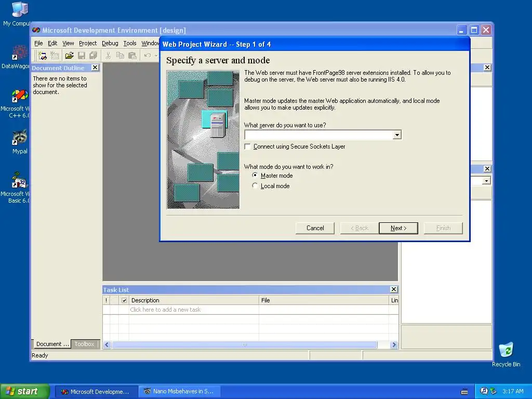The width and height of the screenshot is (532, 399).
Task: Open the Debug menu
Action: [110, 43]
